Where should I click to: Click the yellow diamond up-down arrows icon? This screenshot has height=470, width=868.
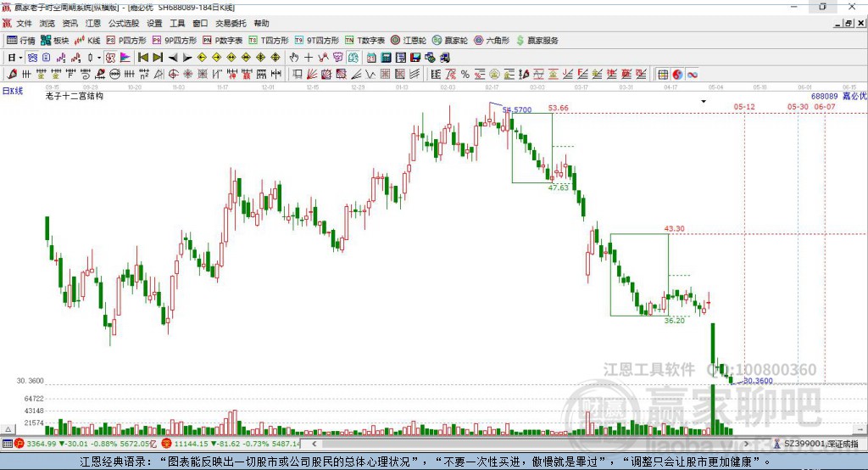point(275,57)
